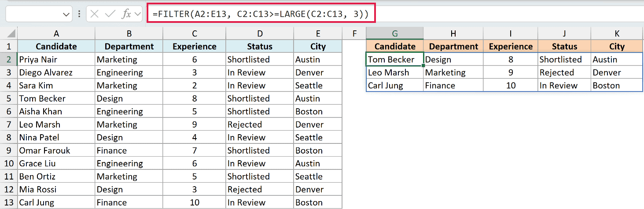644x209 pixels.
Task: Select the Carl Jung result cell in column G
Action: pyautogui.click(x=395, y=85)
